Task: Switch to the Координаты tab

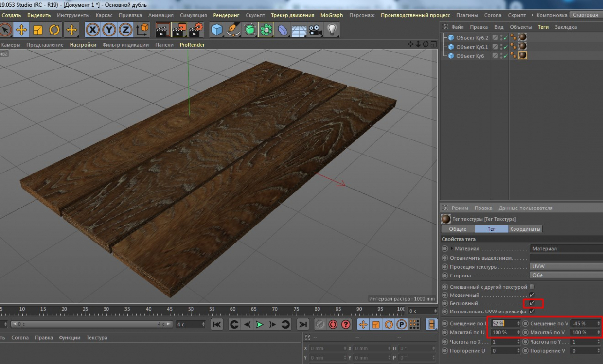Action: [525, 229]
